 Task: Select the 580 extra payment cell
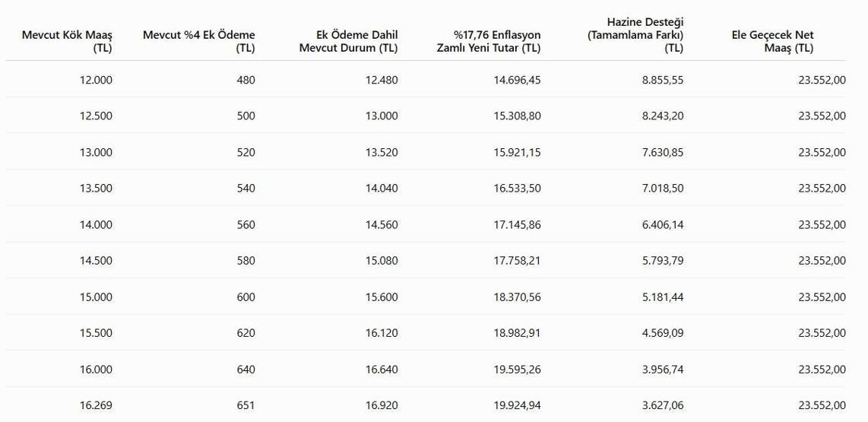point(246,261)
